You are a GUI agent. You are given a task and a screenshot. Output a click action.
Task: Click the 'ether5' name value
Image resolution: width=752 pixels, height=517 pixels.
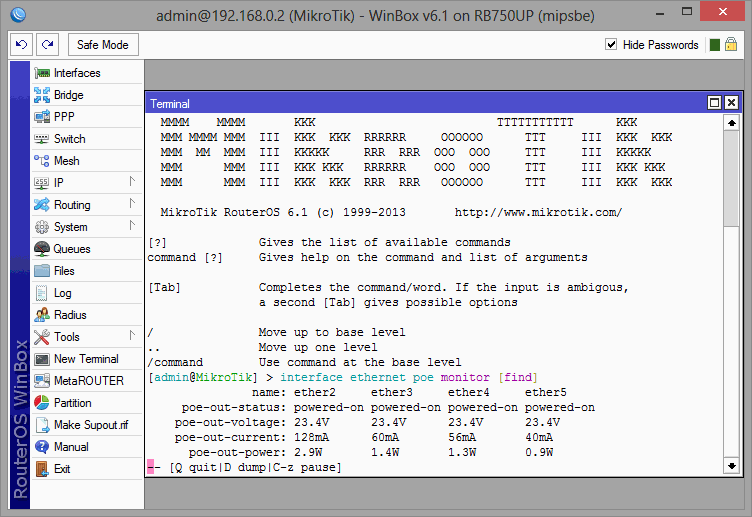546,392
